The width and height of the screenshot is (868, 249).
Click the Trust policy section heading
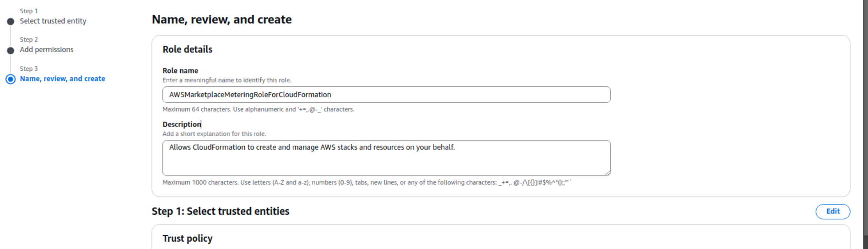[187, 238]
